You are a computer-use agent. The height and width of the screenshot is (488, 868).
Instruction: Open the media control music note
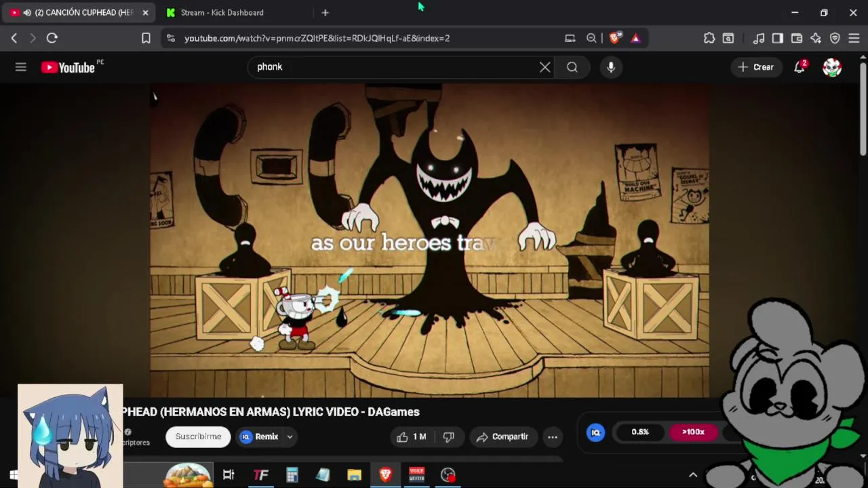(759, 39)
